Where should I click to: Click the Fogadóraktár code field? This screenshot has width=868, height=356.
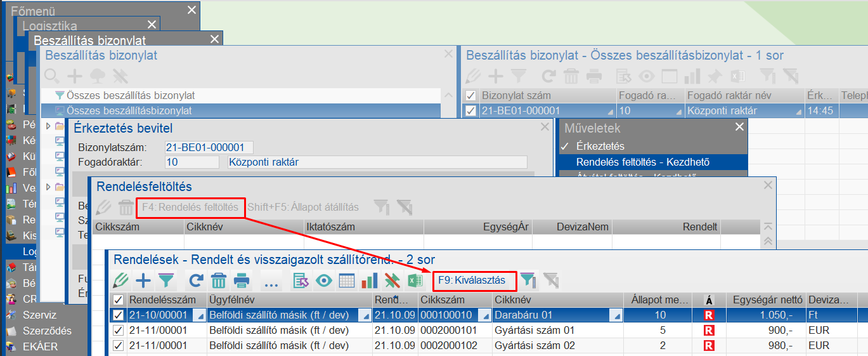click(191, 162)
